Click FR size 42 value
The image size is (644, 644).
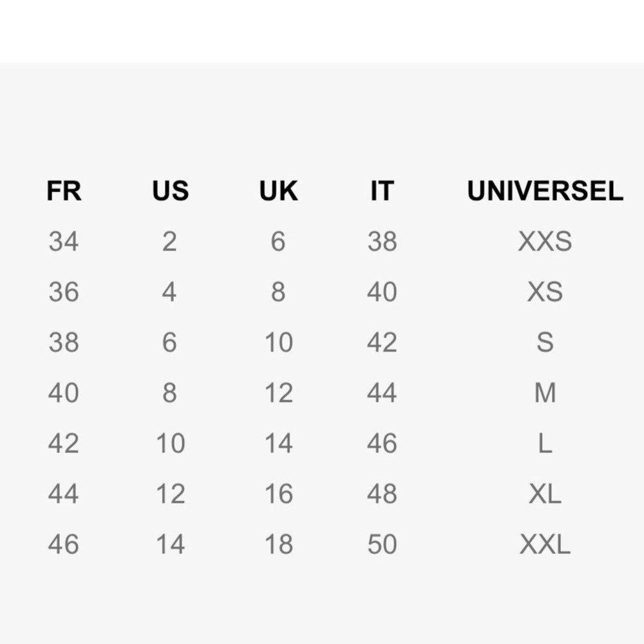64,444
